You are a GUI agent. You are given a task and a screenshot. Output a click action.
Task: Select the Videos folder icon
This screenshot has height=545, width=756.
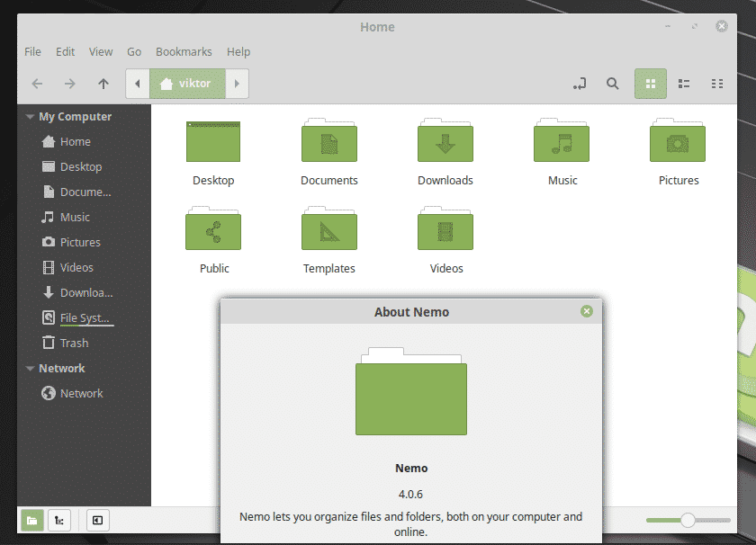coord(445,228)
